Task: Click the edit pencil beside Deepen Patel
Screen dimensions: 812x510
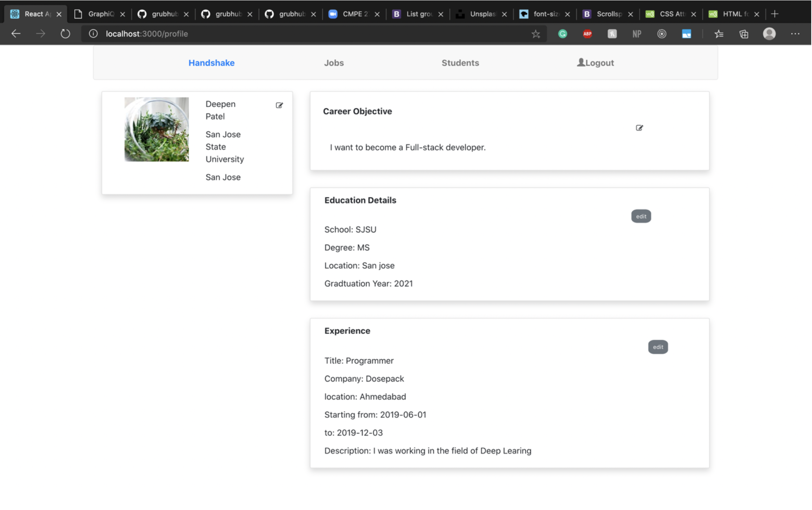Action: 279,105
